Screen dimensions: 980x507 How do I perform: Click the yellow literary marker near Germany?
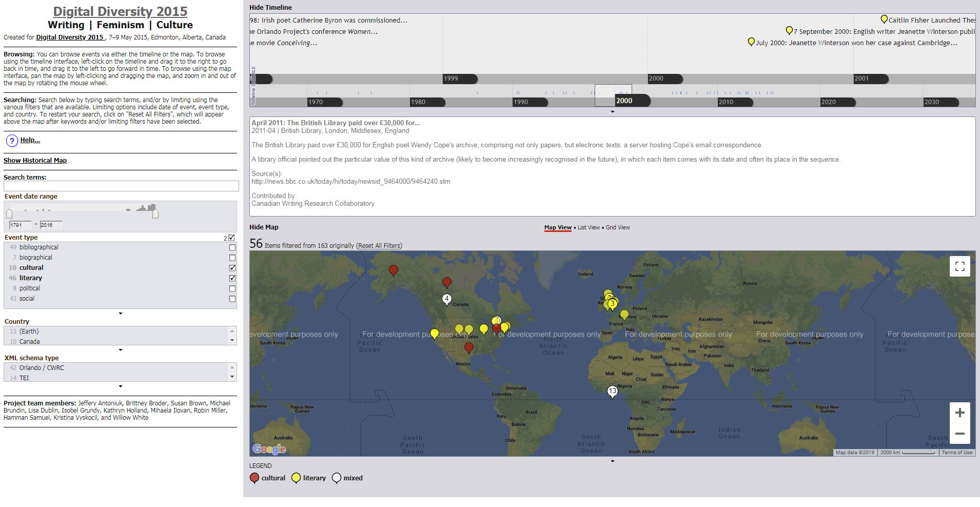pyautogui.click(x=624, y=315)
